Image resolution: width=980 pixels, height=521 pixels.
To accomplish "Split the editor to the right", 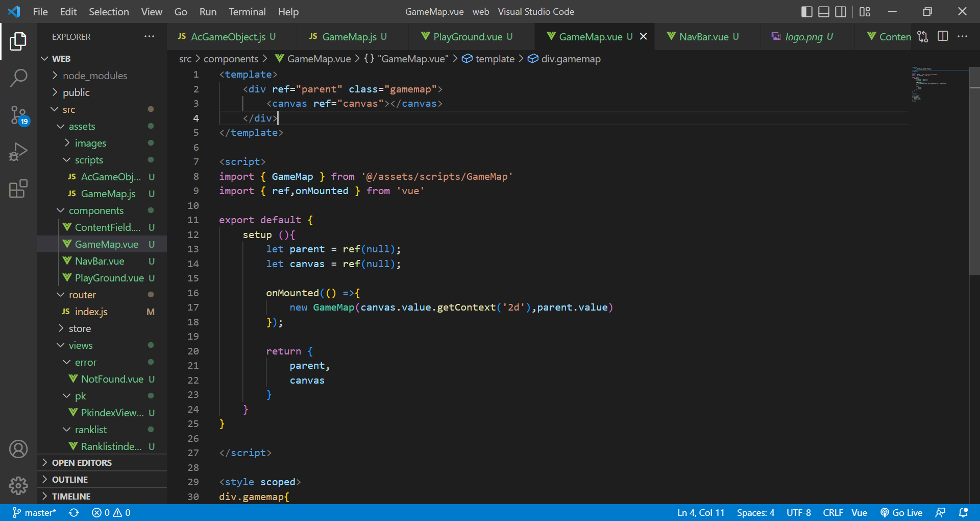I will click(x=943, y=36).
